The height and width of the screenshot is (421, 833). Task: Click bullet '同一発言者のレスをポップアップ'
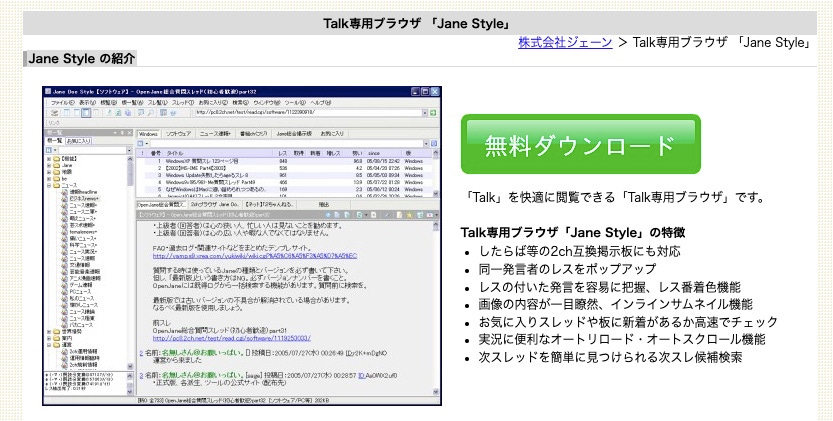click(567, 269)
